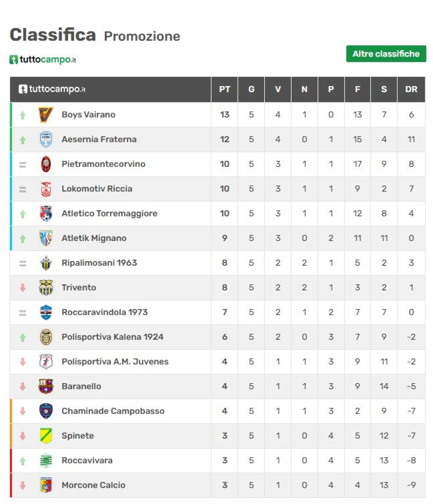Click the Boys Vairano team crest
The width and height of the screenshot is (433, 504).
tap(46, 115)
